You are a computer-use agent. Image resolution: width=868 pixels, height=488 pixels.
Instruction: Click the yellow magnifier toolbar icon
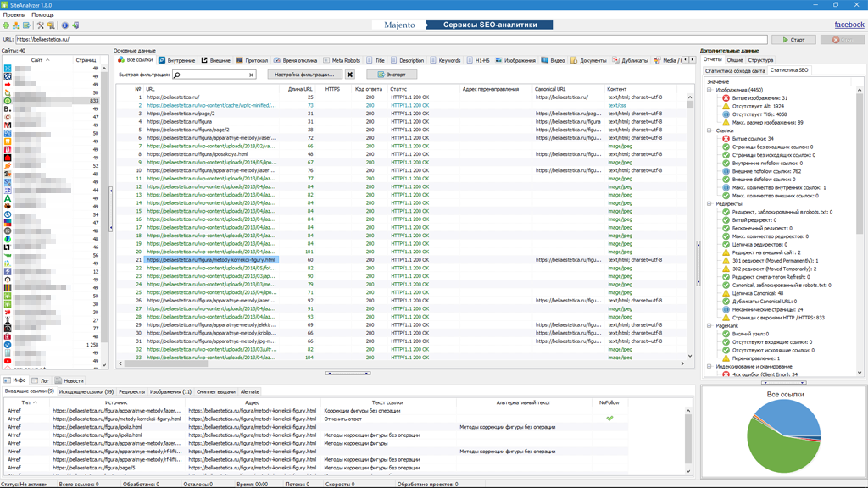(x=51, y=25)
